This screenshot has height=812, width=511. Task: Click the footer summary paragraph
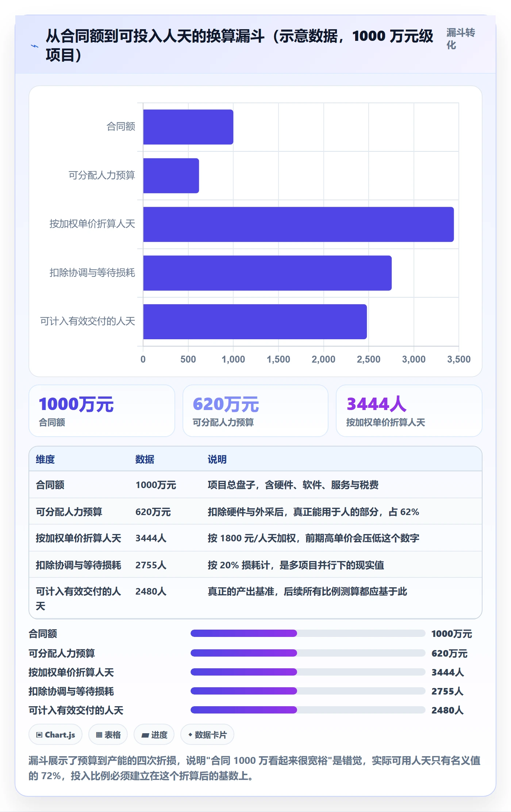pos(254,768)
